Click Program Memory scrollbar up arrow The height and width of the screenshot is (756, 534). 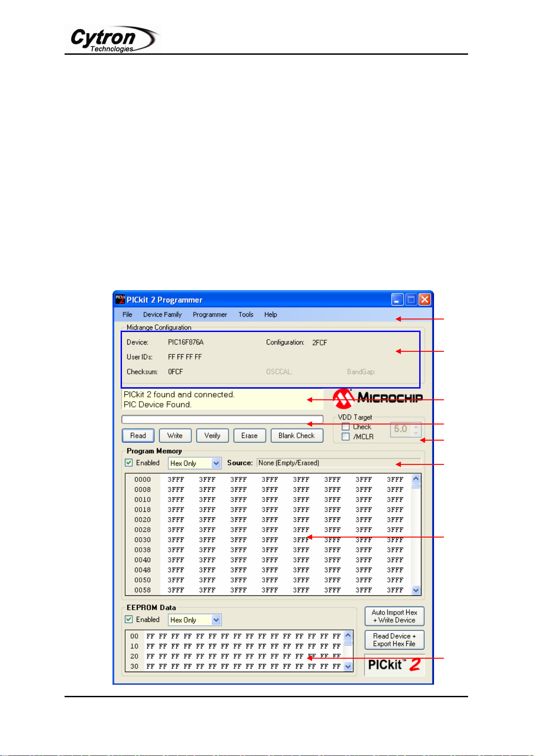click(x=416, y=478)
